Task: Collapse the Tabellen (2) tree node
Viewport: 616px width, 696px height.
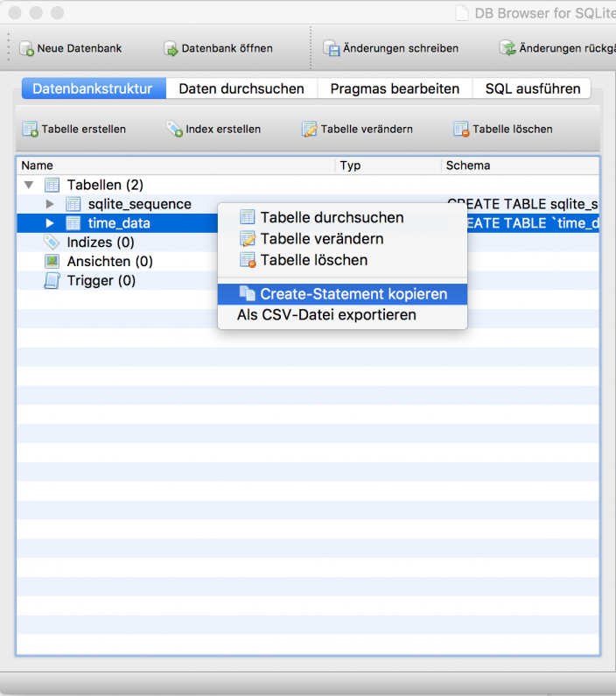Action: [x=29, y=185]
